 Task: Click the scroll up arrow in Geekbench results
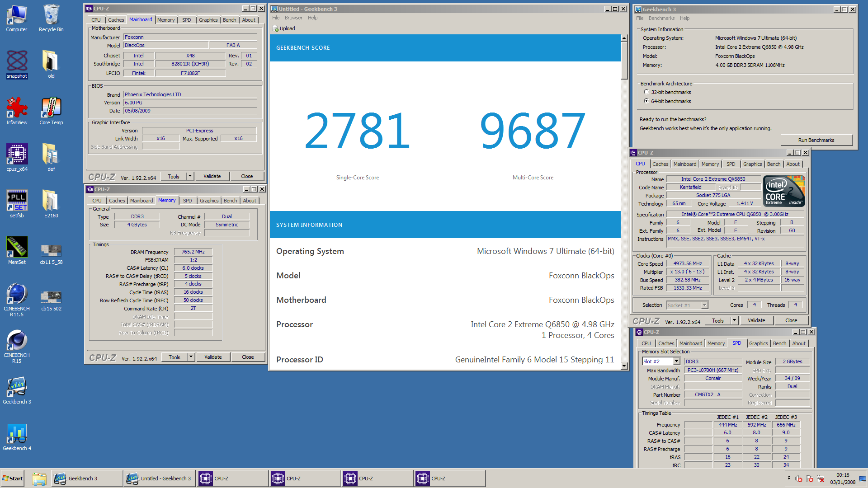tap(624, 38)
